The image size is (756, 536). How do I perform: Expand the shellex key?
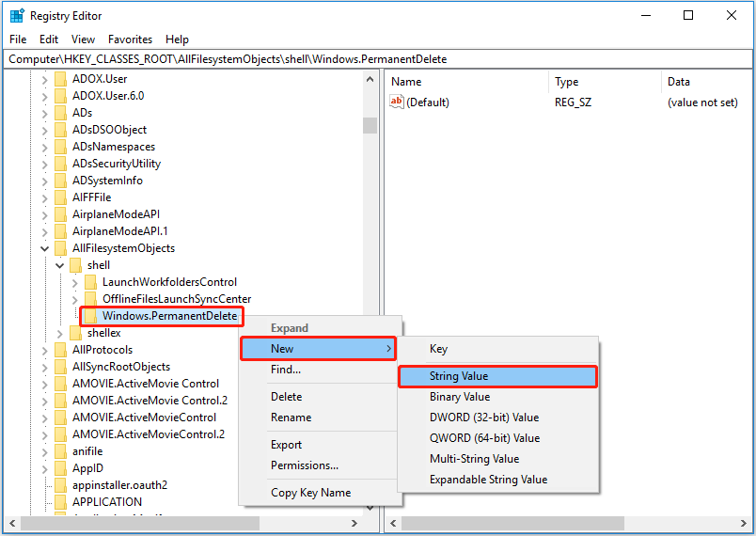(x=60, y=334)
